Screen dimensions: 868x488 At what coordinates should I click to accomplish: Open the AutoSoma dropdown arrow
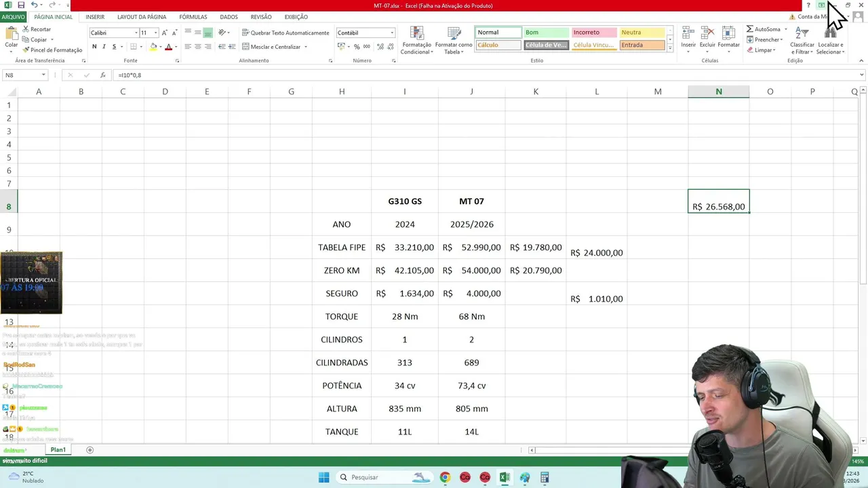pyautogui.click(x=786, y=29)
